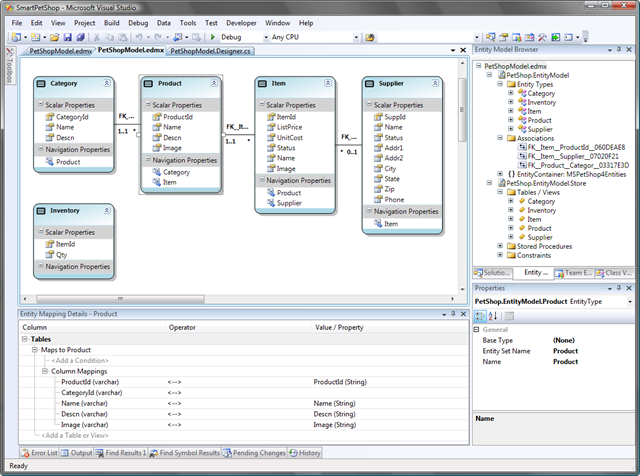Screen dimensions: 640x476
Task: Collapse the Associations tree node
Action: [500, 138]
